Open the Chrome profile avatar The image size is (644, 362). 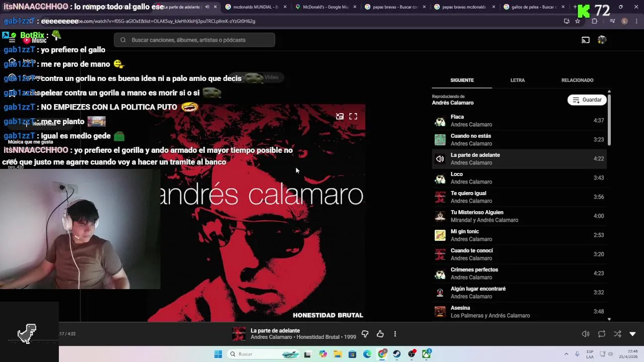(624, 21)
